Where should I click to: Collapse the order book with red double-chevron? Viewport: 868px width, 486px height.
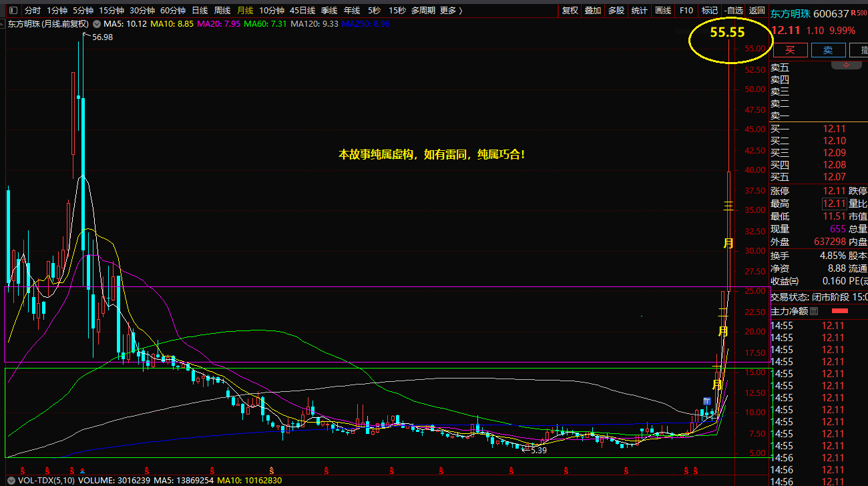[847, 65]
